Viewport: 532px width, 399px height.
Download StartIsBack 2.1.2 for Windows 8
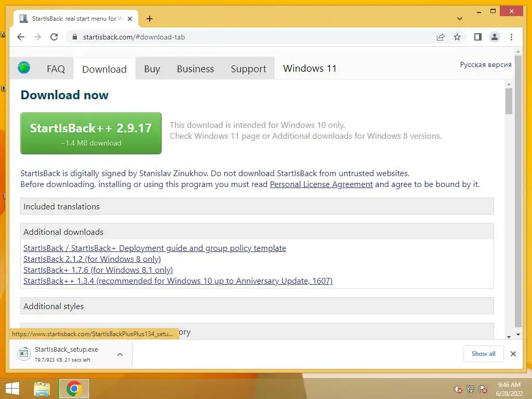click(x=92, y=259)
